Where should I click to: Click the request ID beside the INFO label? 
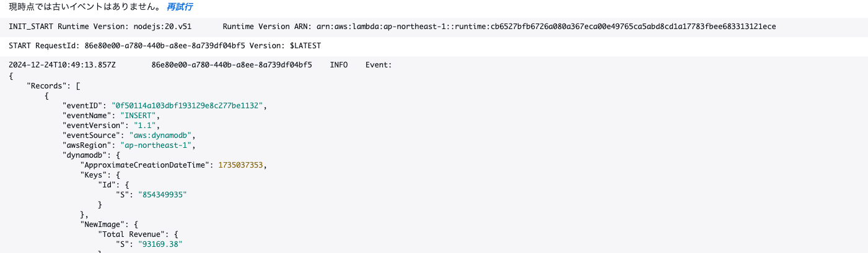(x=232, y=65)
